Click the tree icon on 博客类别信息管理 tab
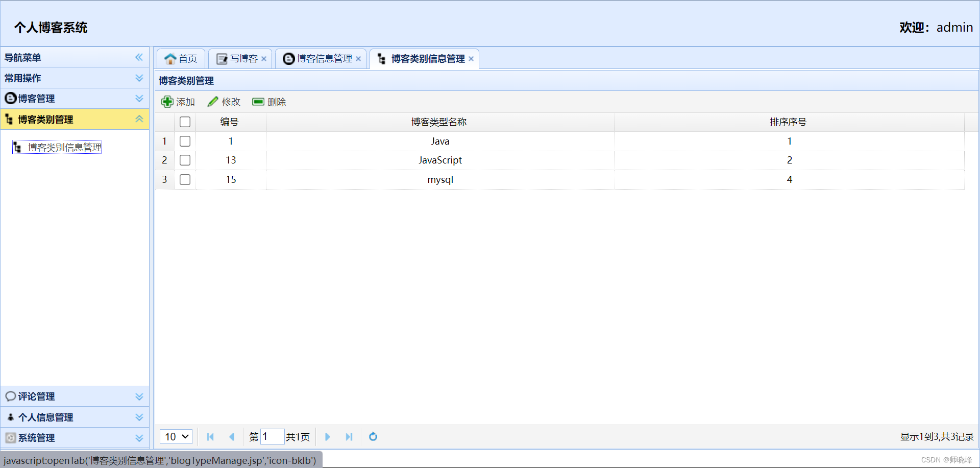This screenshot has height=468, width=980. (x=381, y=59)
